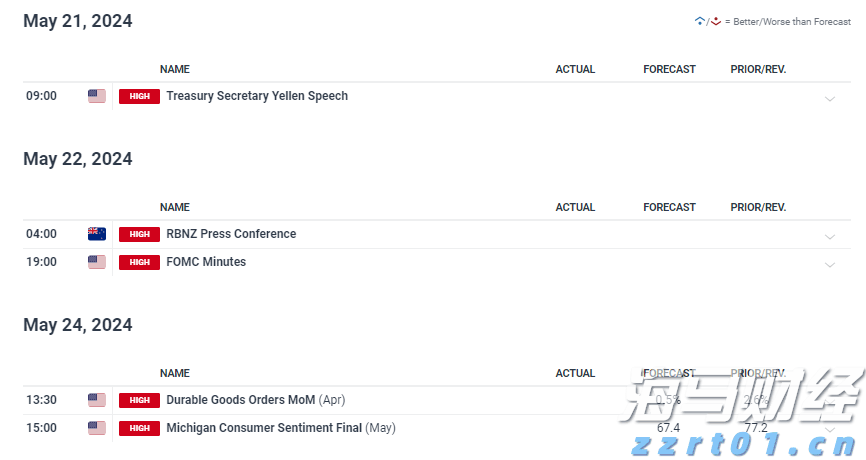Image resolution: width=866 pixels, height=460 pixels.
Task: Click the May 22, 2024 date heading
Action: pos(78,159)
